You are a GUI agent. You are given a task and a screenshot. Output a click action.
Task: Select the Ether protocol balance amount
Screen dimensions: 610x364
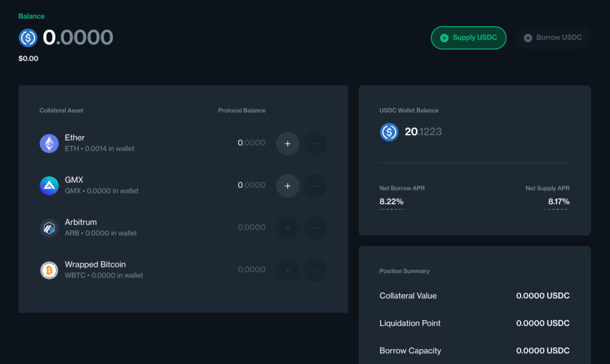coord(251,143)
